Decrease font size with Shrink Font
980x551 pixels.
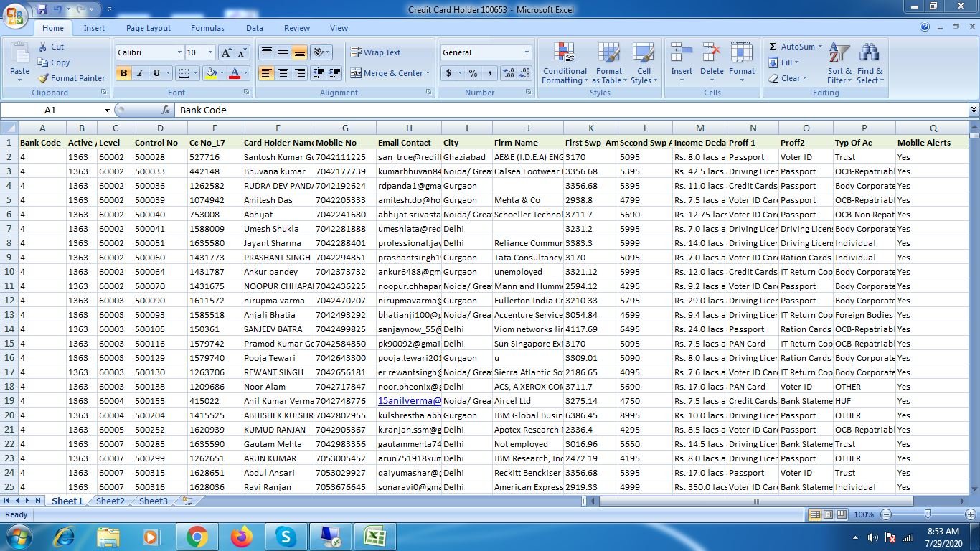coord(242,52)
